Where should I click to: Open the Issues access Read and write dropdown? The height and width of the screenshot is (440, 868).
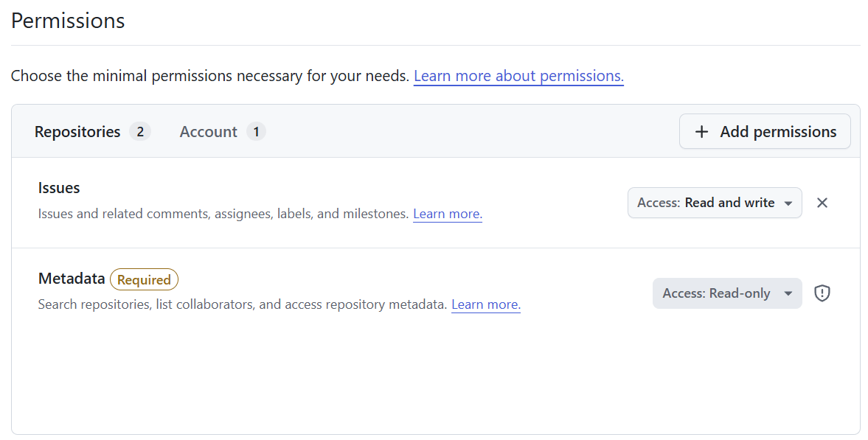click(715, 203)
